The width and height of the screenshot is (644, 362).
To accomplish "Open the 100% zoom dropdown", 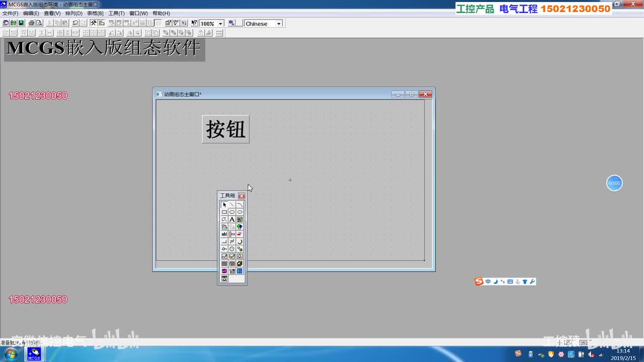I will [220, 24].
